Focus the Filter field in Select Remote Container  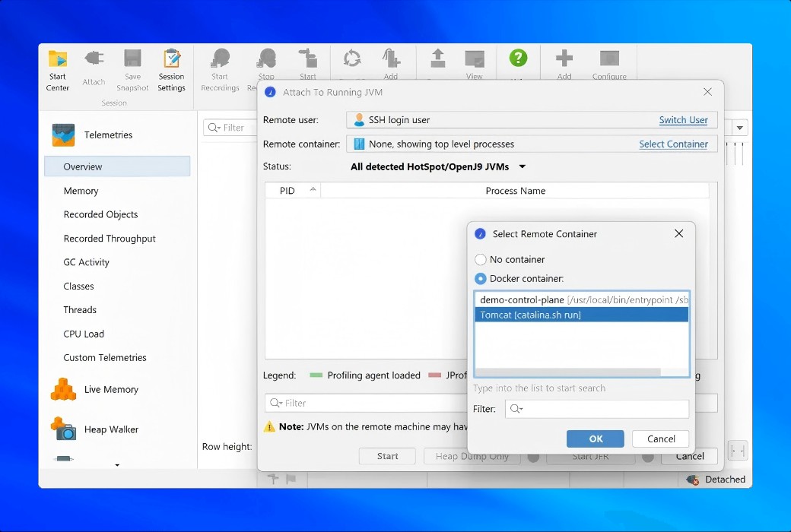(597, 409)
